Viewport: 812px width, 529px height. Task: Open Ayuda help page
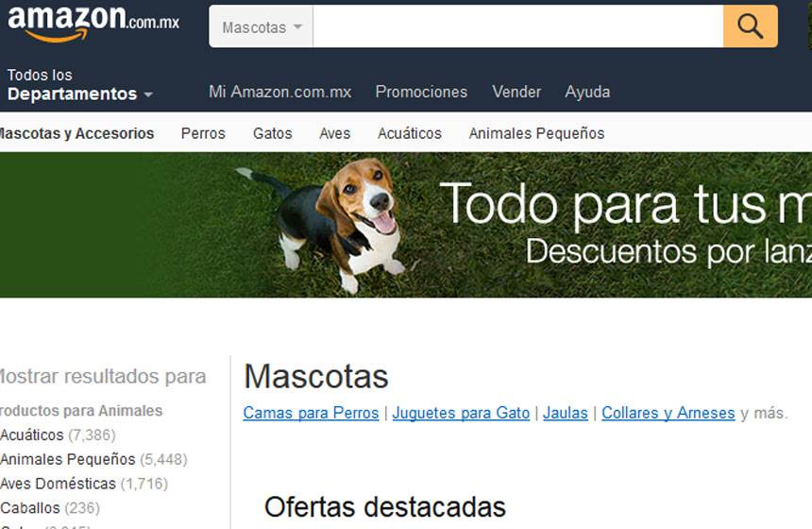[x=587, y=92]
